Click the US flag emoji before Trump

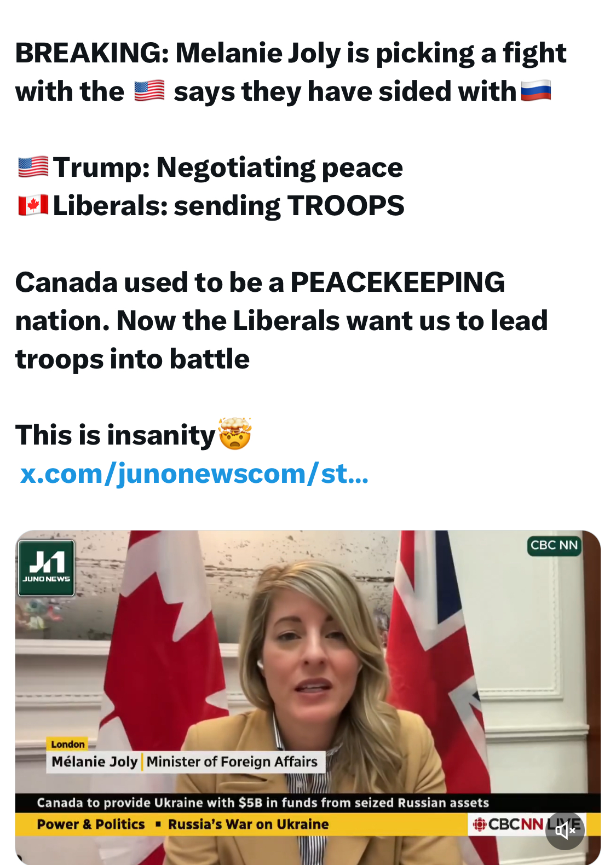(x=33, y=167)
